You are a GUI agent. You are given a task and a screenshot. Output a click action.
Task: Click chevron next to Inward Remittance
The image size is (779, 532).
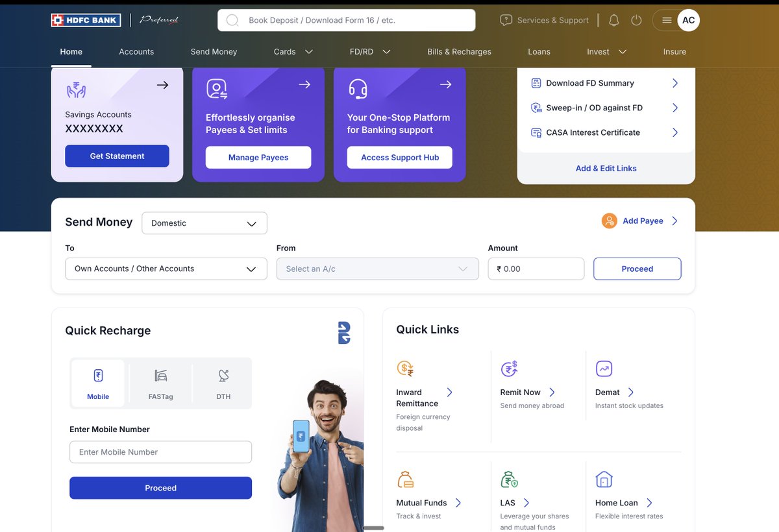449,393
